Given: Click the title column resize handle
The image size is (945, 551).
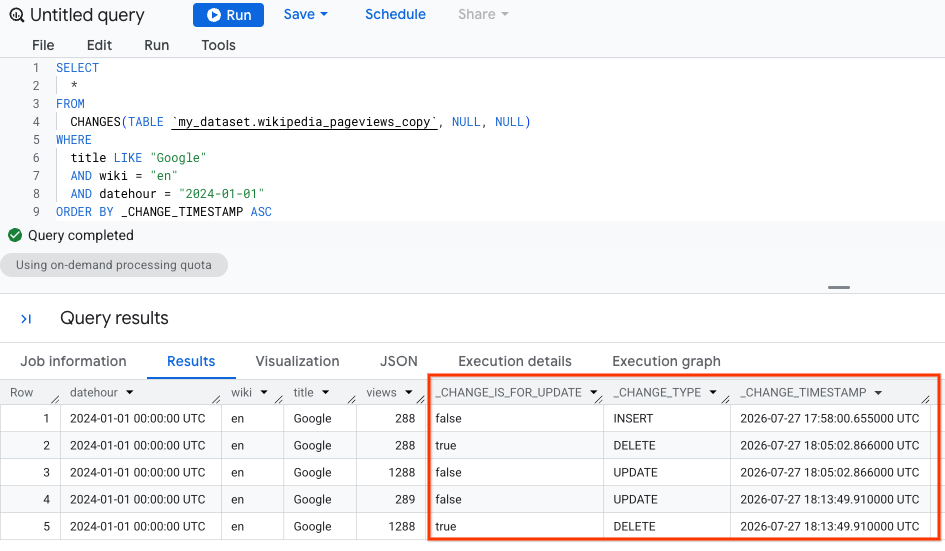Looking at the screenshot, I should (x=351, y=399).
